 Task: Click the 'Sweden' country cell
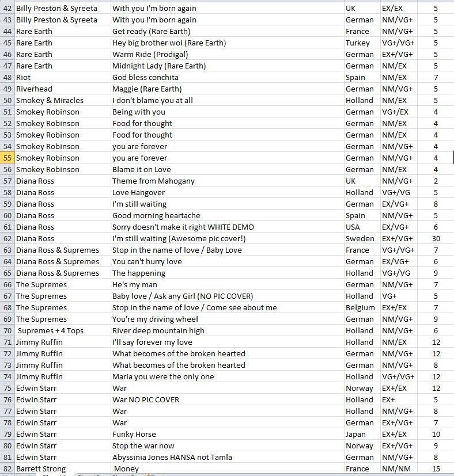point(362,239)
